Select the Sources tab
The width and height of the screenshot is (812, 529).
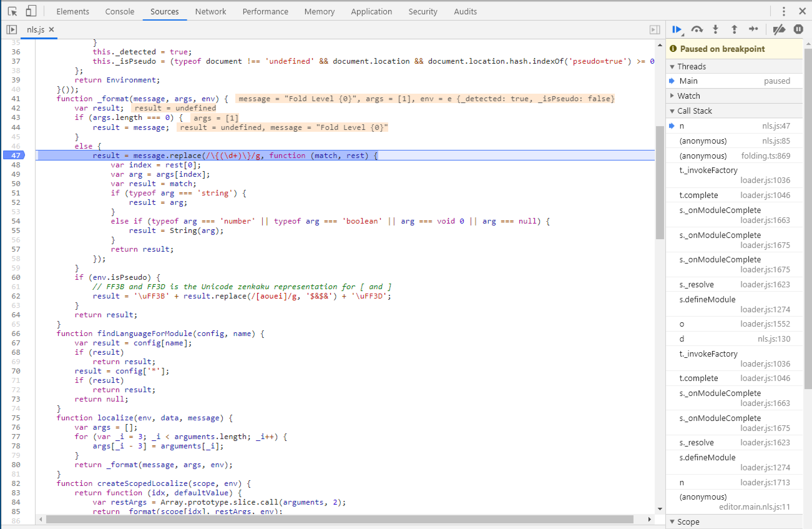tap(164, 12)
